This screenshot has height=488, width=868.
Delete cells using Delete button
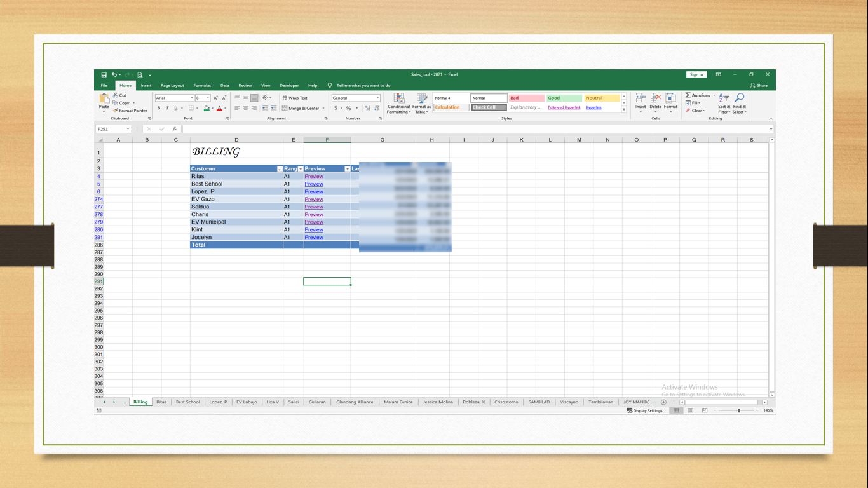click(x=655, y=103)
